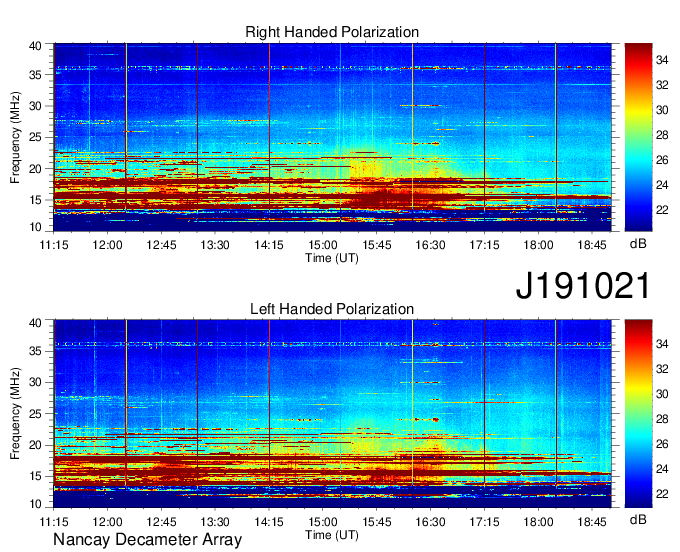This screenshot has width=680, height=552.
Task: Click the 34 dB value on Right Handed colorbar
Action: [x=662, y=60]
